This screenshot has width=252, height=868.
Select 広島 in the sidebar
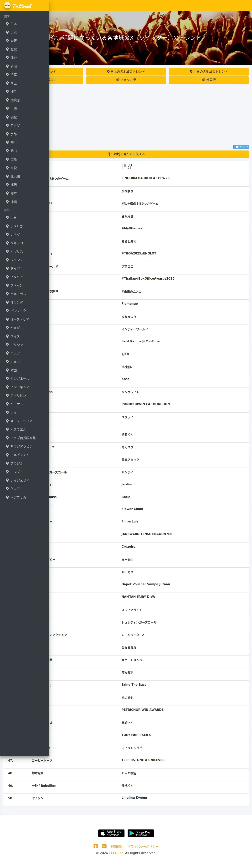pos(14,159)
